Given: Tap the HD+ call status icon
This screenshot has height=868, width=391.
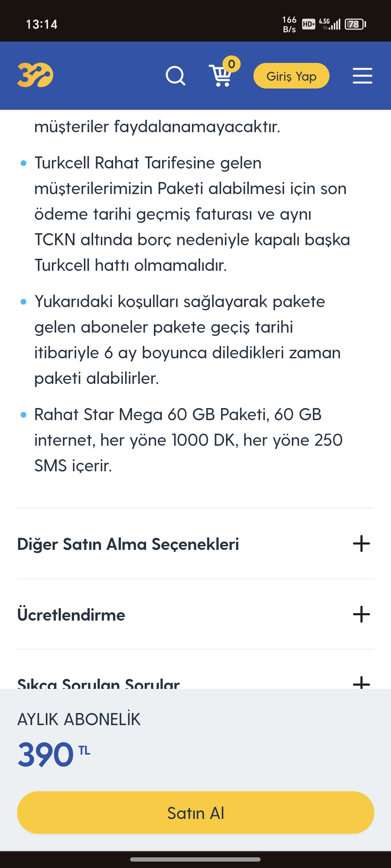Looking at the screenshot, I should [308, 24].
